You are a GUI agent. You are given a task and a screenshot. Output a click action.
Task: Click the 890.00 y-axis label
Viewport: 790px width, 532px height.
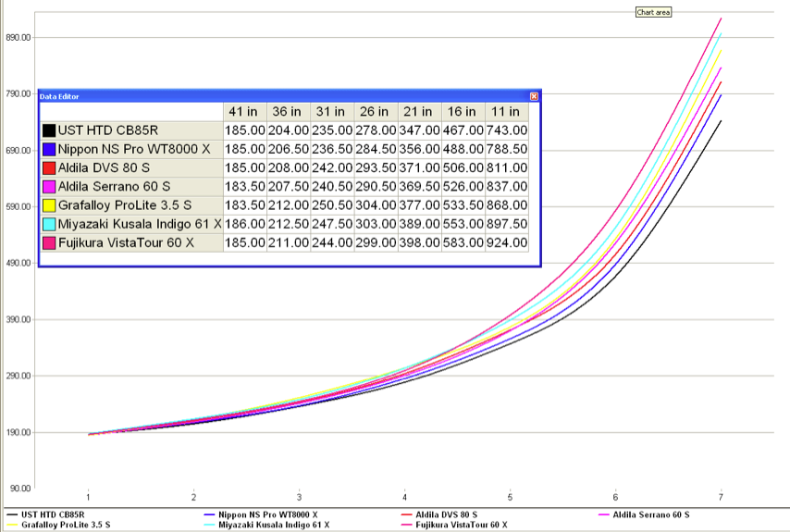click(19, 38)
